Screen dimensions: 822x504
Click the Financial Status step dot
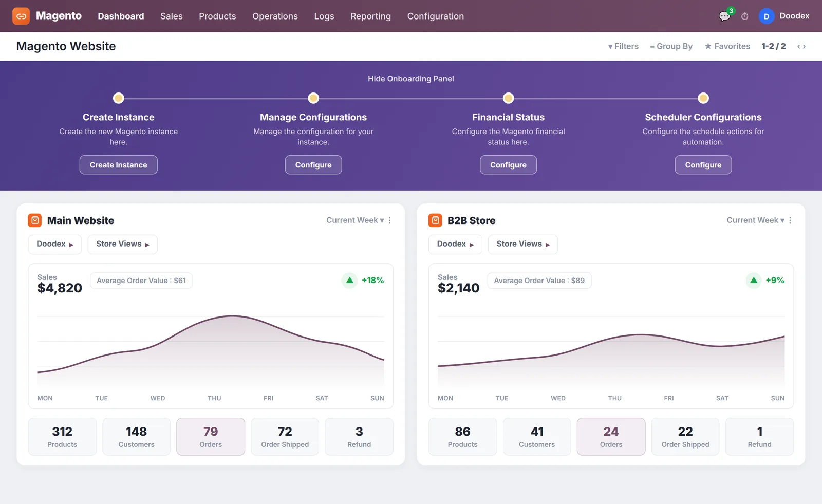[508, 98]
